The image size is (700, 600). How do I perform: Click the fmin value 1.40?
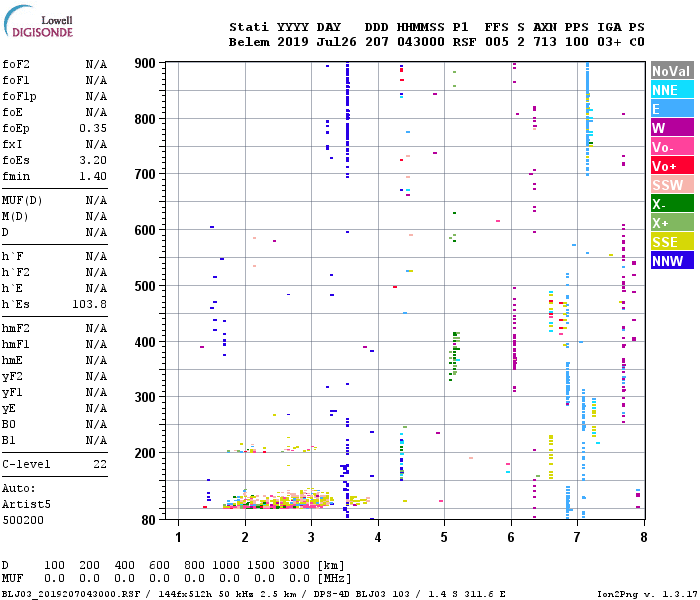[x=93, y=176]
